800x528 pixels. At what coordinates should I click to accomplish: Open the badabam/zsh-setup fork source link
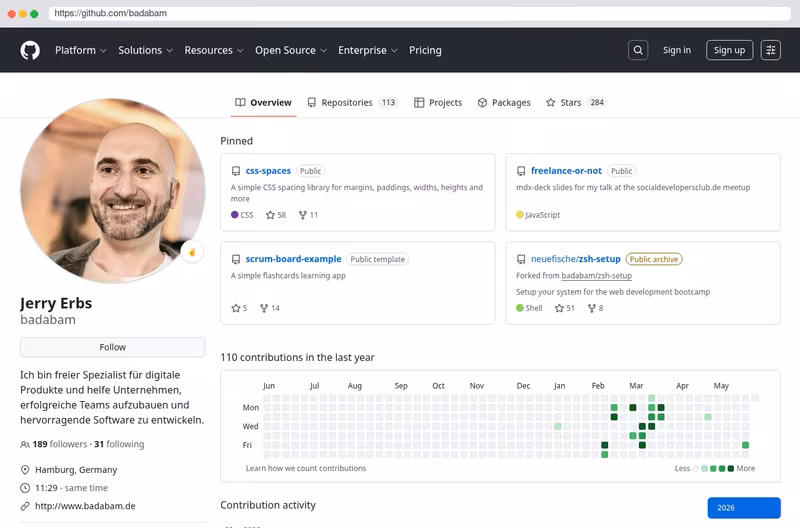tap(596, 275)
